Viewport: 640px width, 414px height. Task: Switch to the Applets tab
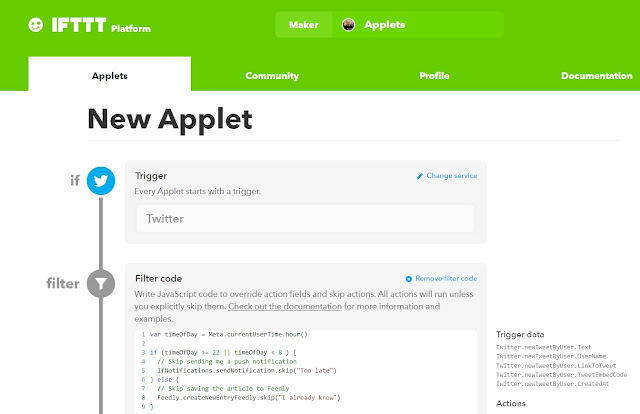109,74
